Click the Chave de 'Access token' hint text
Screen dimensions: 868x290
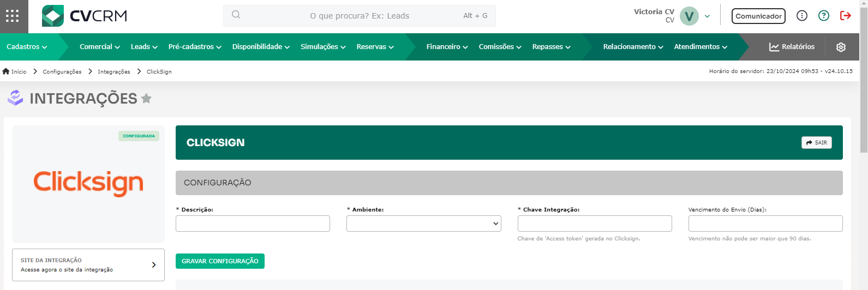[579, 239]
